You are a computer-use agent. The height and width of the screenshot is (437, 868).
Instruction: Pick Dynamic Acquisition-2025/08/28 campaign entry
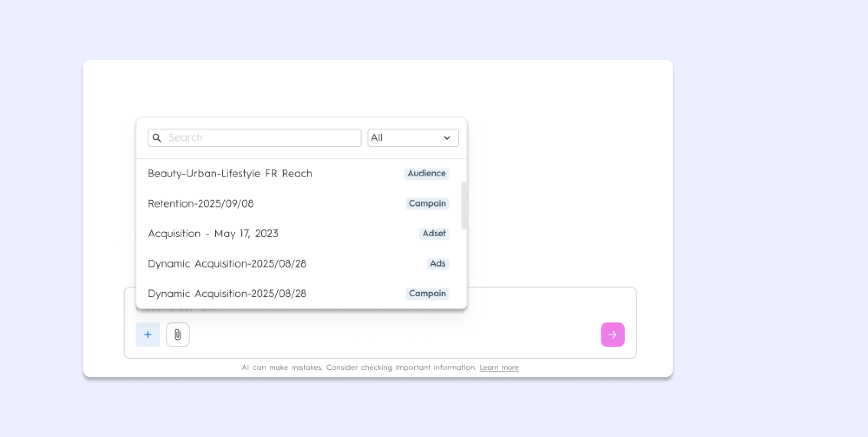click(227, 294)
